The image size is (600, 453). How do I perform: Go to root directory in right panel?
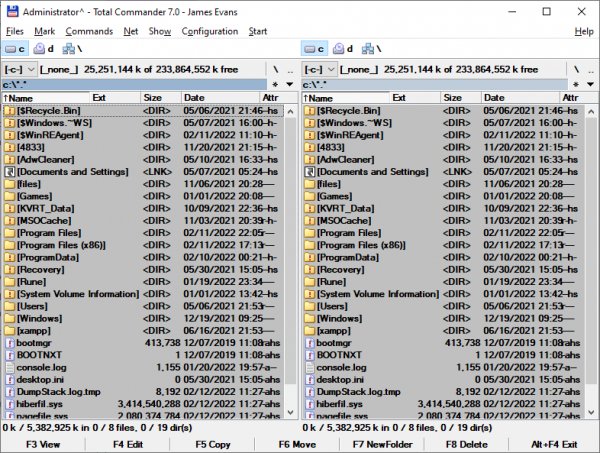tap(576, 70)
